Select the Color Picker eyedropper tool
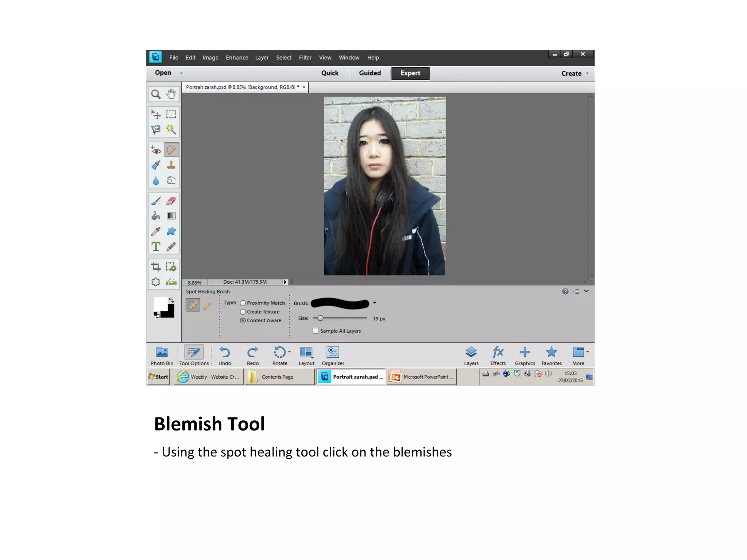The width and height of the screenshot is (747, 560). [x=156, y=232]
